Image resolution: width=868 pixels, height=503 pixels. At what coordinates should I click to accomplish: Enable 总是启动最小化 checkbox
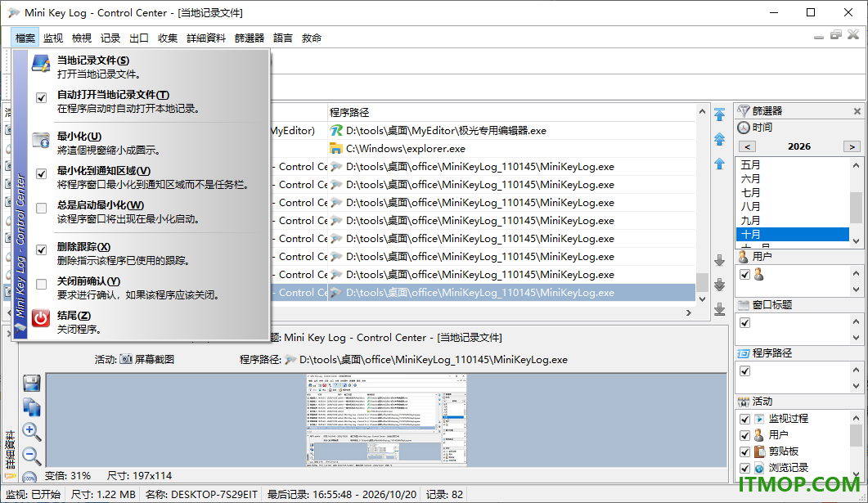42,208
